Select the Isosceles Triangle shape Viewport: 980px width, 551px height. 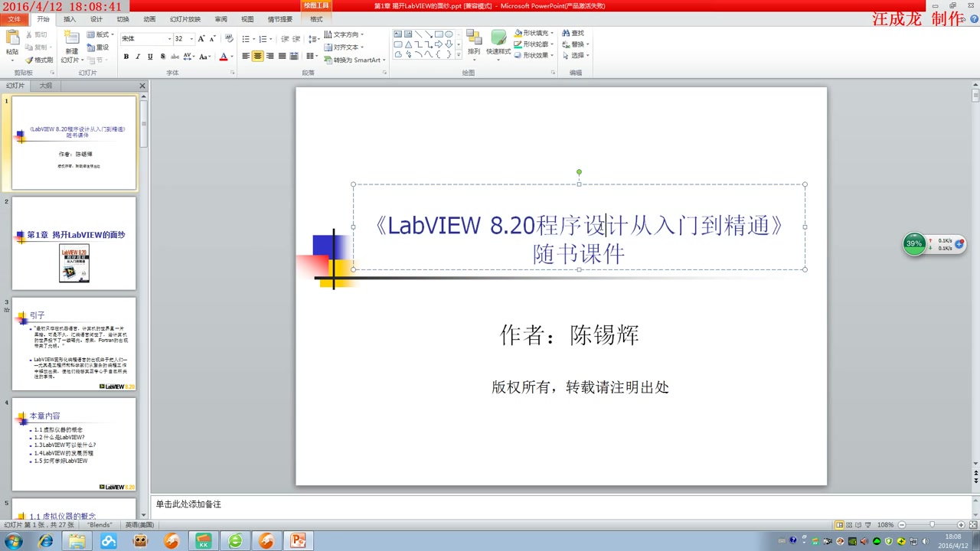tap(408, 44)
